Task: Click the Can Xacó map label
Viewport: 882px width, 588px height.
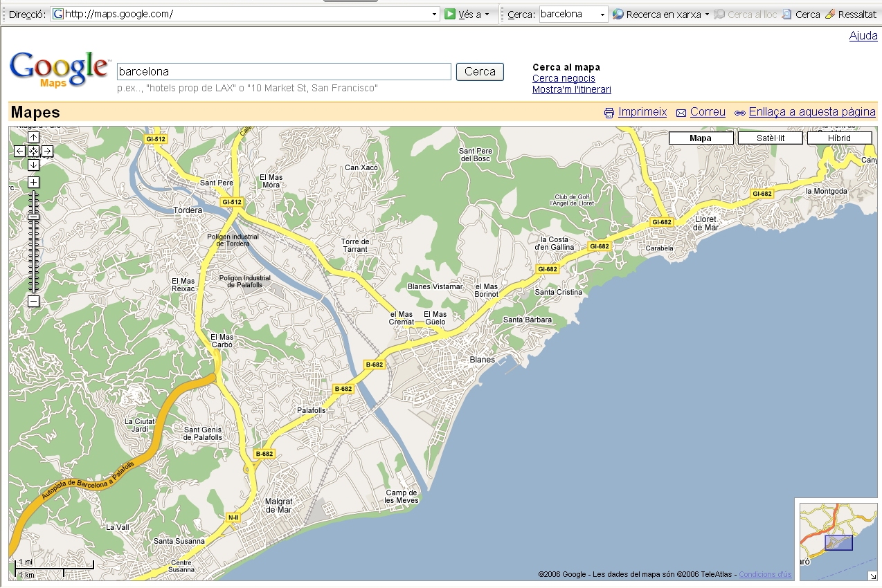Action: point(361,167)
